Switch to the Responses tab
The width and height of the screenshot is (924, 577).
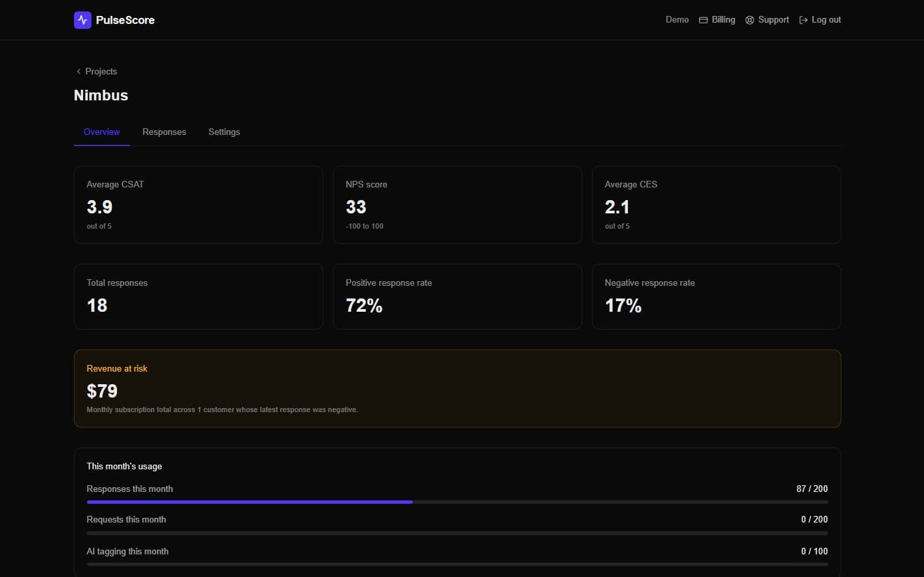coord(164,132)
